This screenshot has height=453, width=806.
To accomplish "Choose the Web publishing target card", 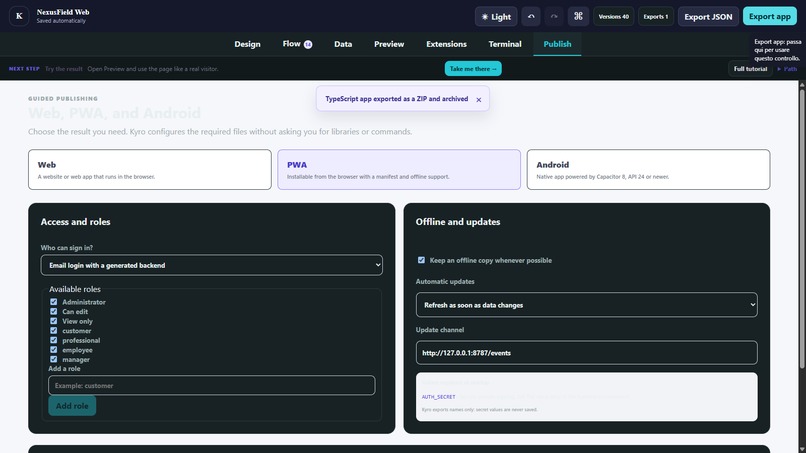I will [150, 170].
